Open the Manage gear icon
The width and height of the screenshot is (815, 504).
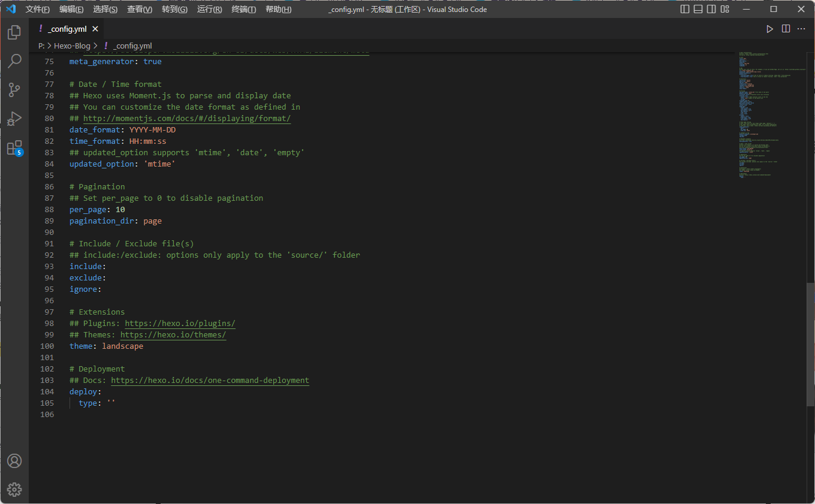pos(14,490)
